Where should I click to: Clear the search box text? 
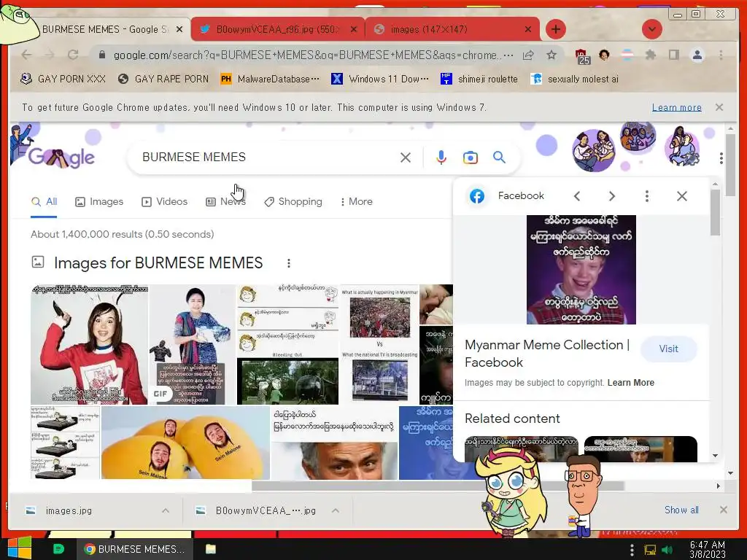406,157
